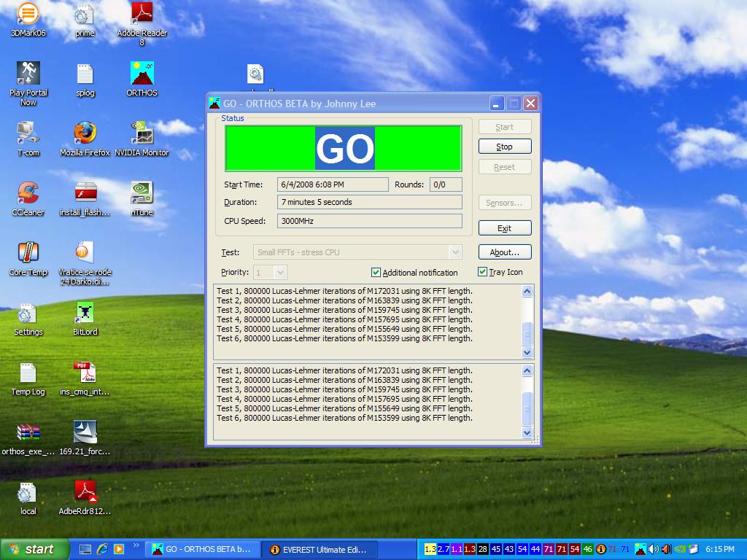Click the down arrow of the second log scrollbar
Screen dimensions: 747x560
[527, 432]
